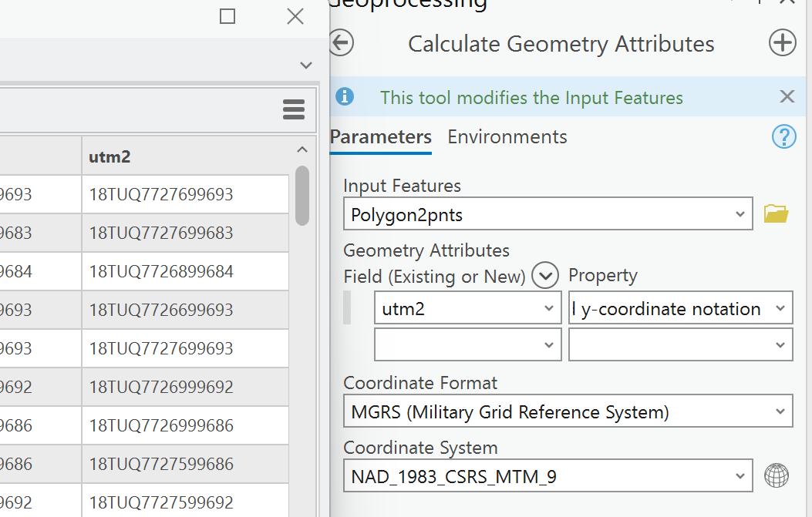Image resolution: width=812 pixels, height=517 pixels.
Task: Open the tool help question mark icon
Action: pyautogui.click(x=783, y=137)
